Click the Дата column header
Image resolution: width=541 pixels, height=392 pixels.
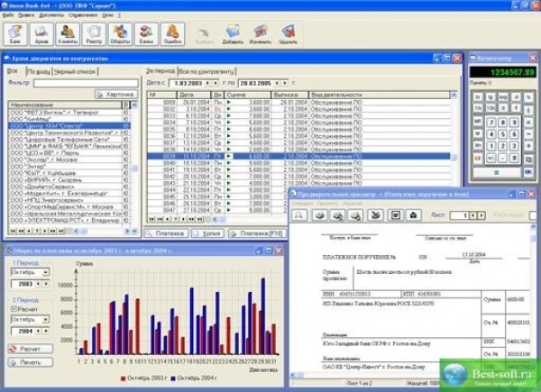point(194,95)
